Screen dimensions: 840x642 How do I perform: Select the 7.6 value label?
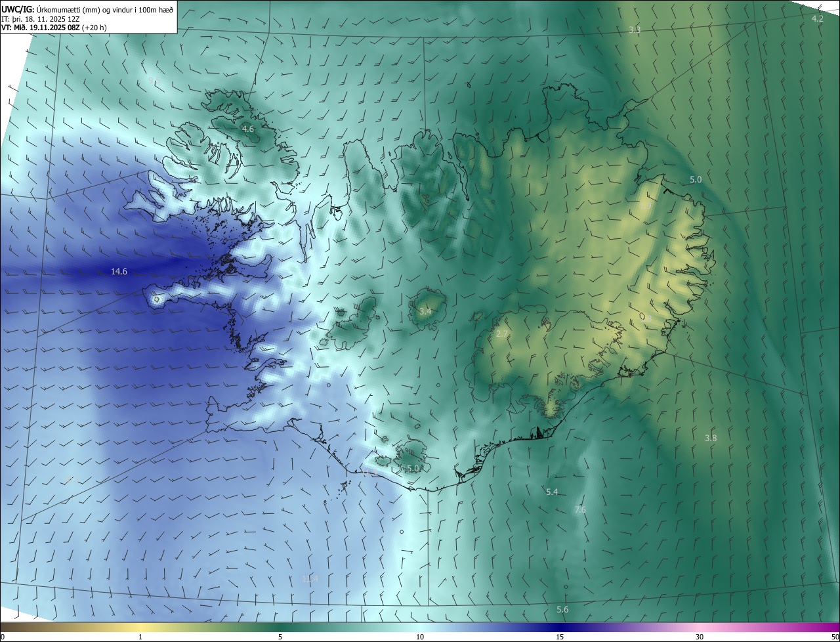580,509
